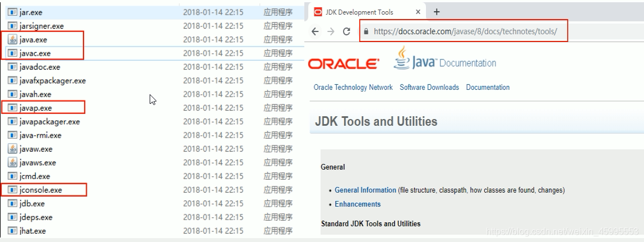
Task: Open the Documentation link
Action: click(488, 87)
